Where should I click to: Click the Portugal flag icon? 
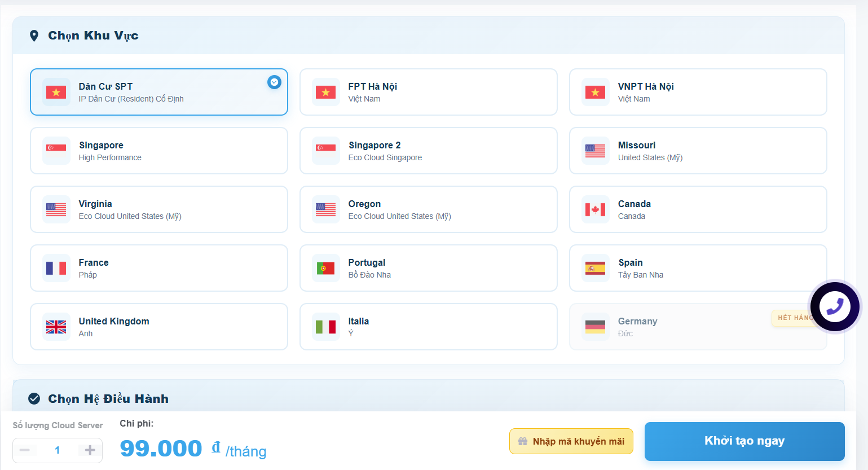[x=325, y=268]
